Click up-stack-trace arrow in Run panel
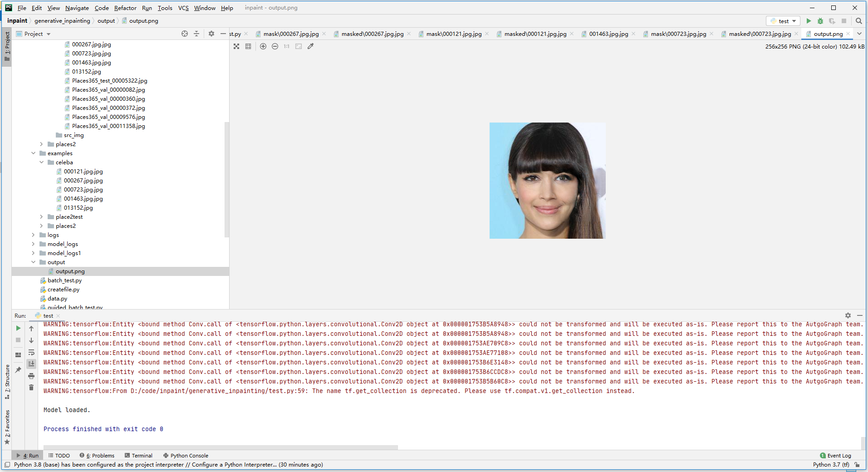Screen dimensions: 868x472 click(x=31, y=328)
